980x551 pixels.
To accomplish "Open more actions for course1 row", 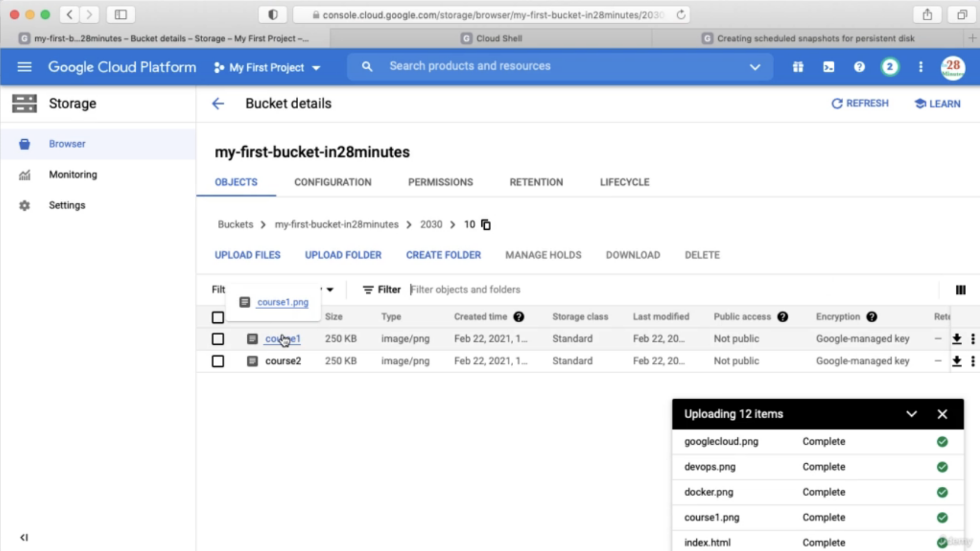I will [x=973, y=339].
